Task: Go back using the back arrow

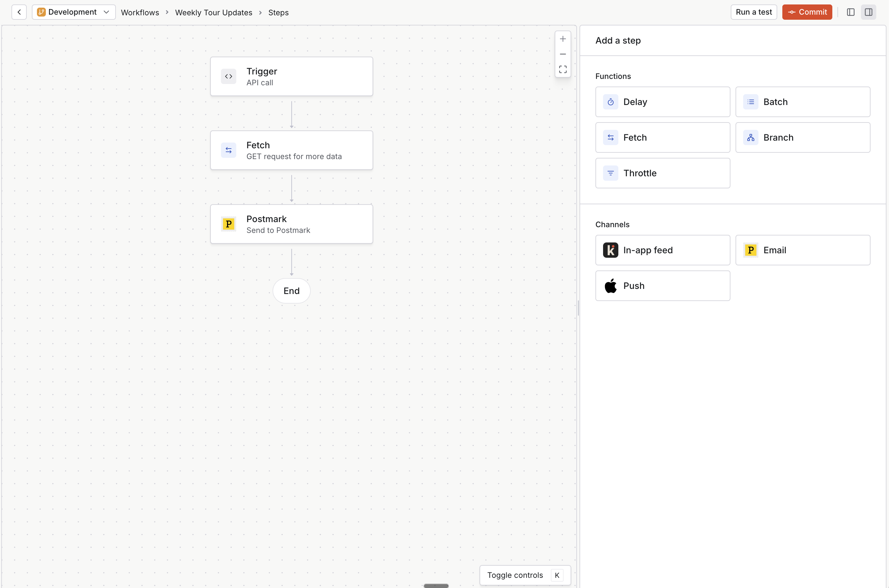Action: 19,12
